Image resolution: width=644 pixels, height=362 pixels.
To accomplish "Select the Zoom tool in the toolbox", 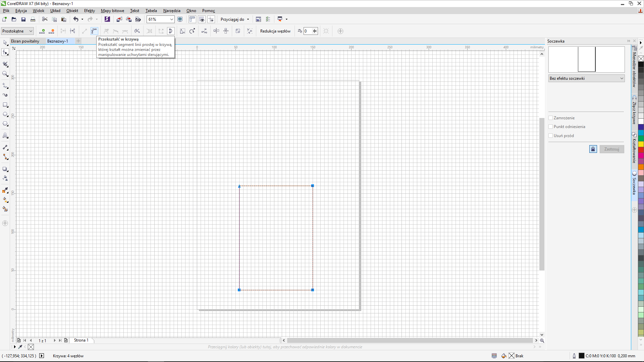I will [x=5, y=74].
